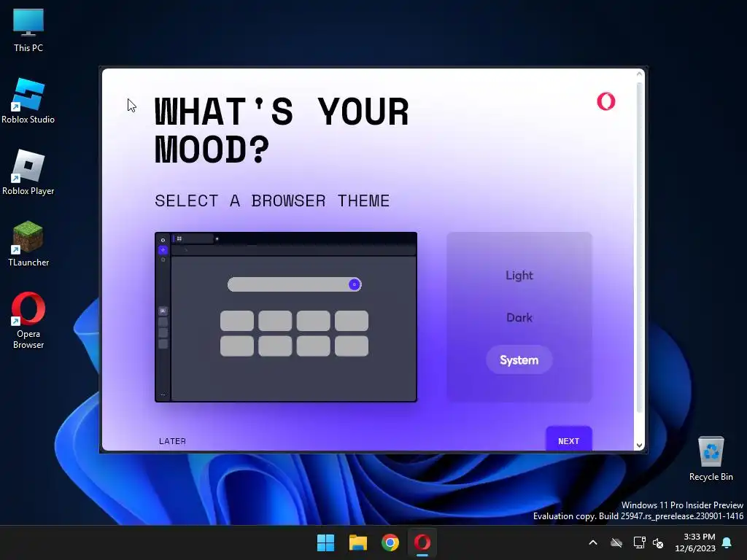
Task: Click the Opera taskbar icon
Action: tap(422, 542)
